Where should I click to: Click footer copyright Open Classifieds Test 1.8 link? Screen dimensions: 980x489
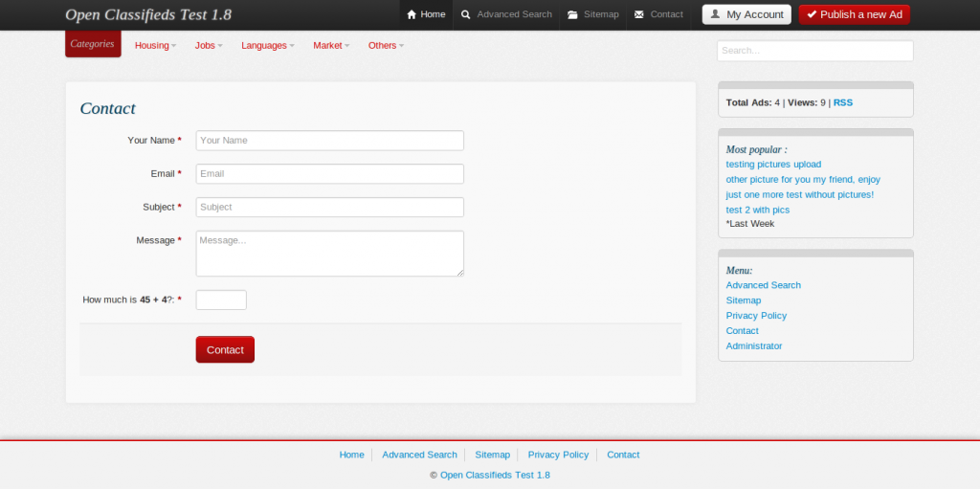tap(495, 476)
